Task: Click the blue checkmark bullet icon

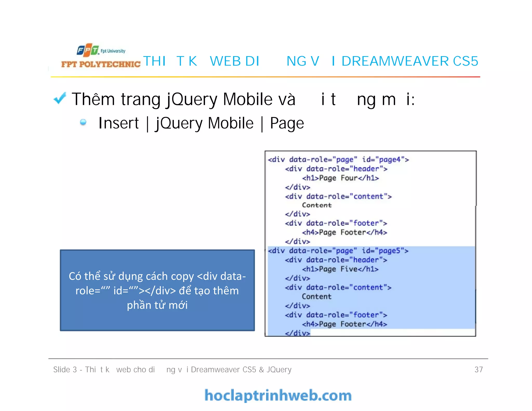Action: 60,99
